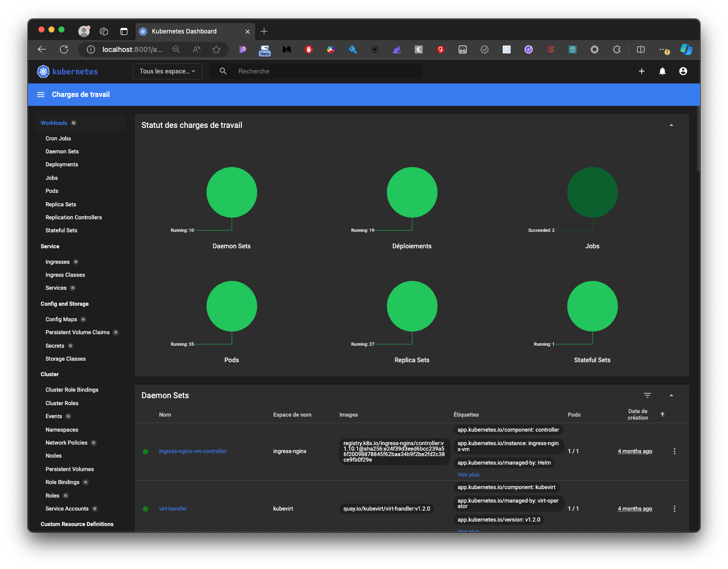
Task: Click the notifications bell icon
Action: [662, 71]
